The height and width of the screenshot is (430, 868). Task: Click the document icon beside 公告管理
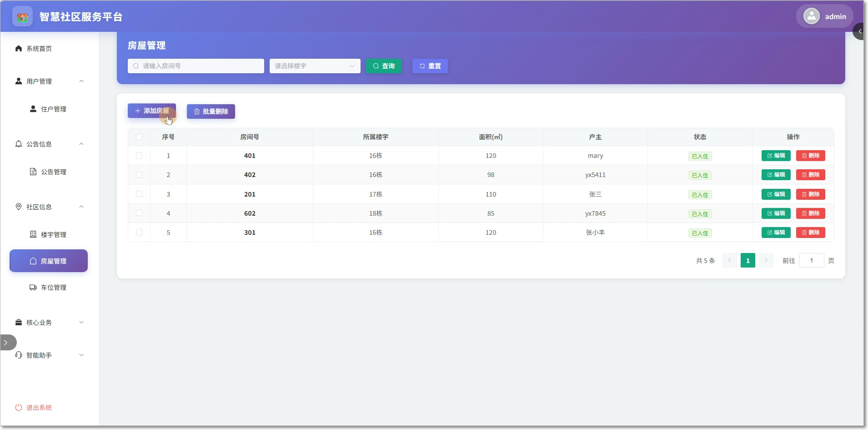[33, 172]
